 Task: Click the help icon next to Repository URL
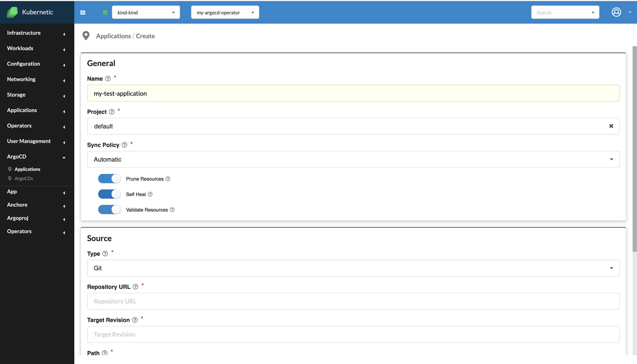tap(135, 287)
